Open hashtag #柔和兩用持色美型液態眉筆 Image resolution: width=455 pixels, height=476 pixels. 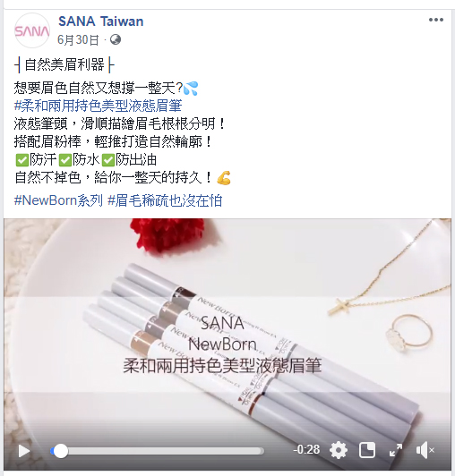pos(98,106)
